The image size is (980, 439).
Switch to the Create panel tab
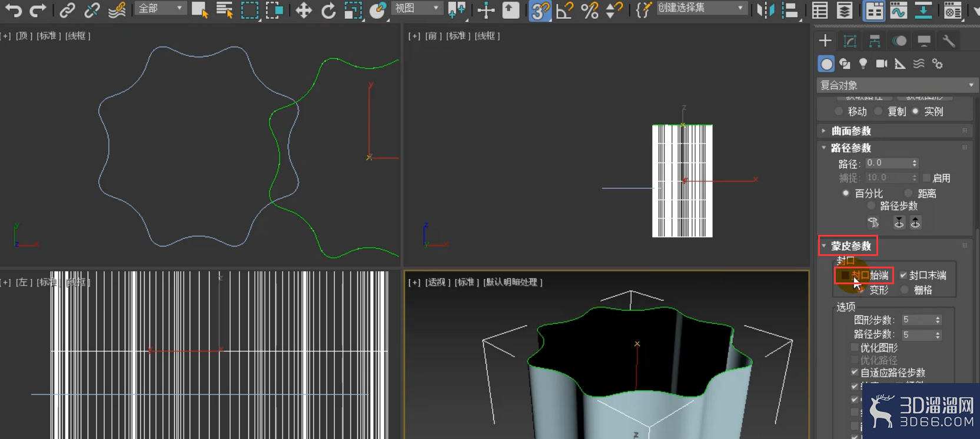pos(825,41)
